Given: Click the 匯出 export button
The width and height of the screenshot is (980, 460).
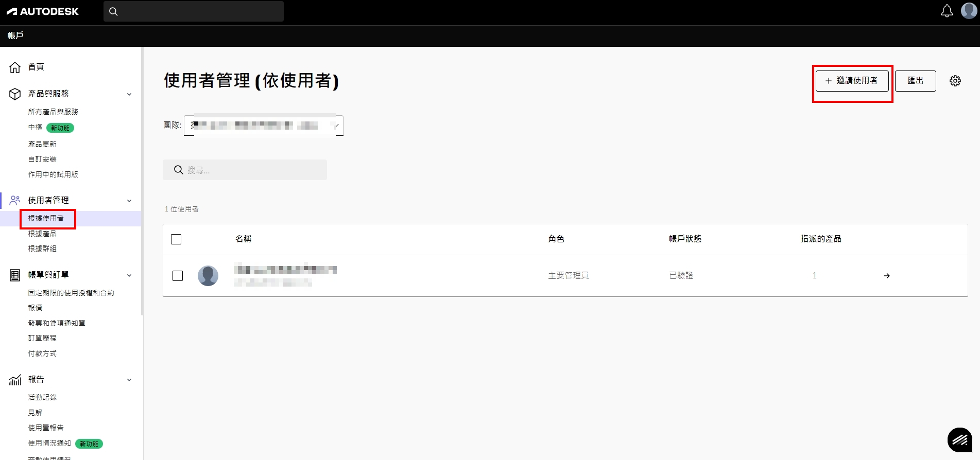Looking at the screenshot, I should (915, 81).
